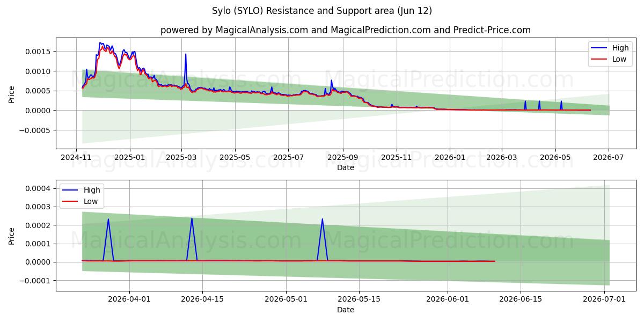Click 'High' in the upper chart legend

click(620, 48)
